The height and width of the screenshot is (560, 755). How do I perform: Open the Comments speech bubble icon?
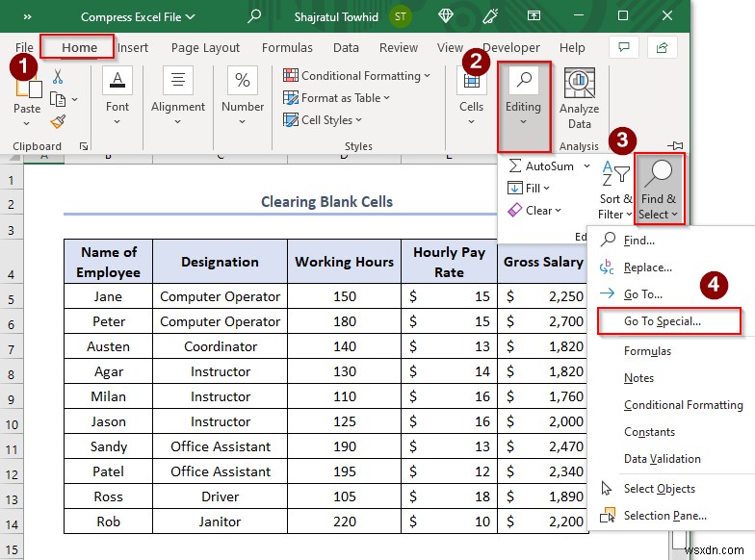pyautogui.click(x=623, y=47)
